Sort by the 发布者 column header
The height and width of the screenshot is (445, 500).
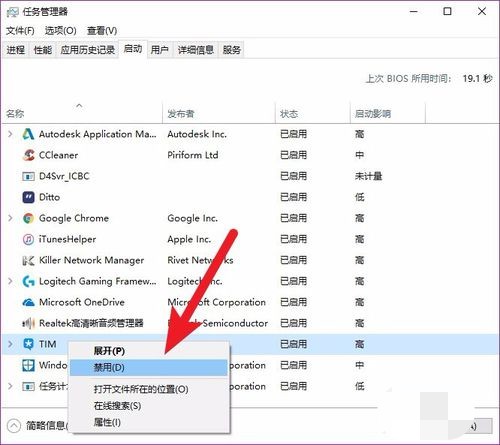click(x=219, y=113)
